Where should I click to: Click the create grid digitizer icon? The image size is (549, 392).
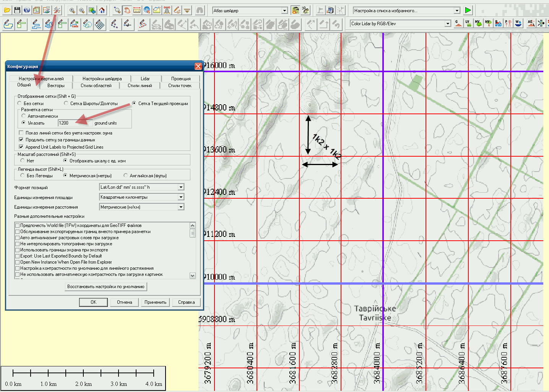(x=100, y=24)
